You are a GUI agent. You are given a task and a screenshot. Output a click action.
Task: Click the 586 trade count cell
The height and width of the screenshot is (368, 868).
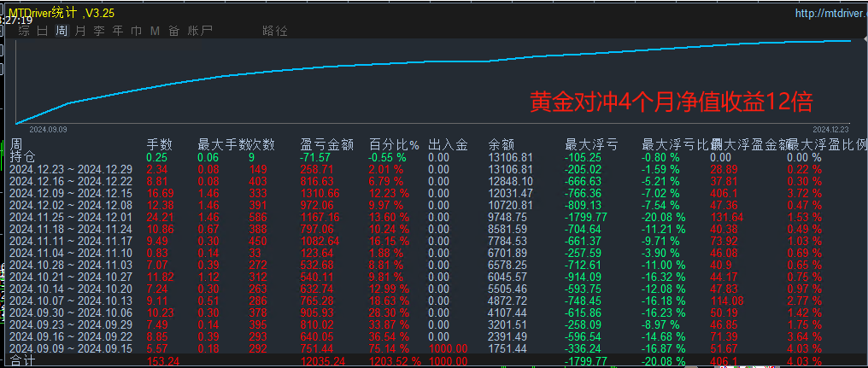(x=258, y=217)
